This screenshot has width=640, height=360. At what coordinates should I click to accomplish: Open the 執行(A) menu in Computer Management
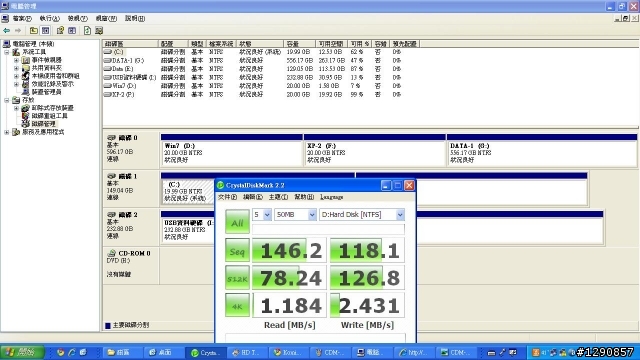click(x=49, y=18)
